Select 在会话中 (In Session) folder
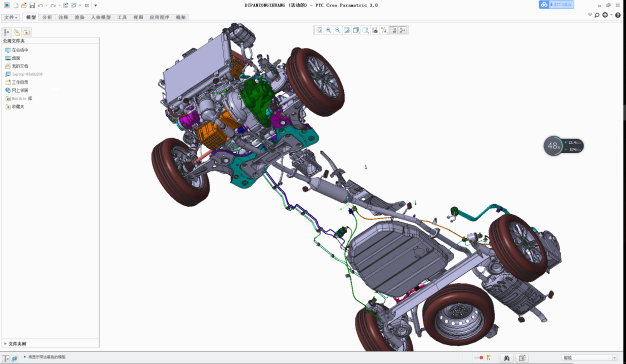The width and height of the screenshot is (626, 364). tap(16, 50)
